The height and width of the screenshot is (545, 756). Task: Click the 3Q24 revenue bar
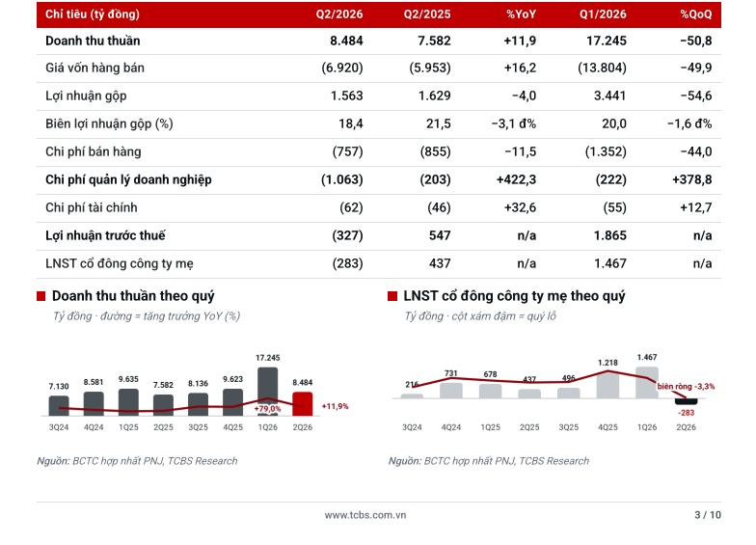[59, 405]
